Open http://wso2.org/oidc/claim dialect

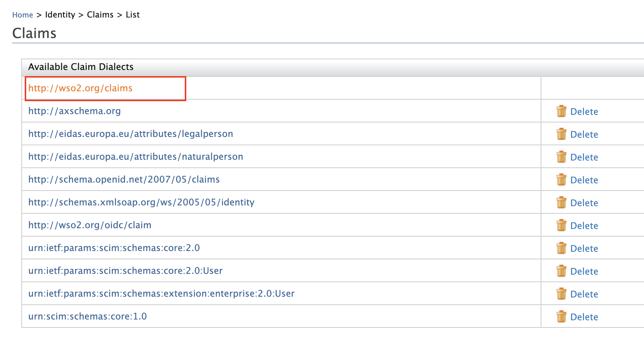[90, 225]
